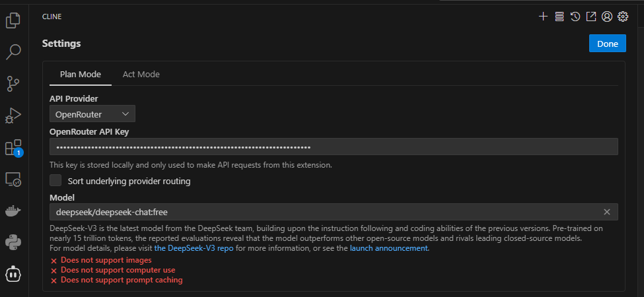This screenshot has height=297, width=644.
Task: Click the 'OpenRouter API Key' label
Action: tap(90, 131)
